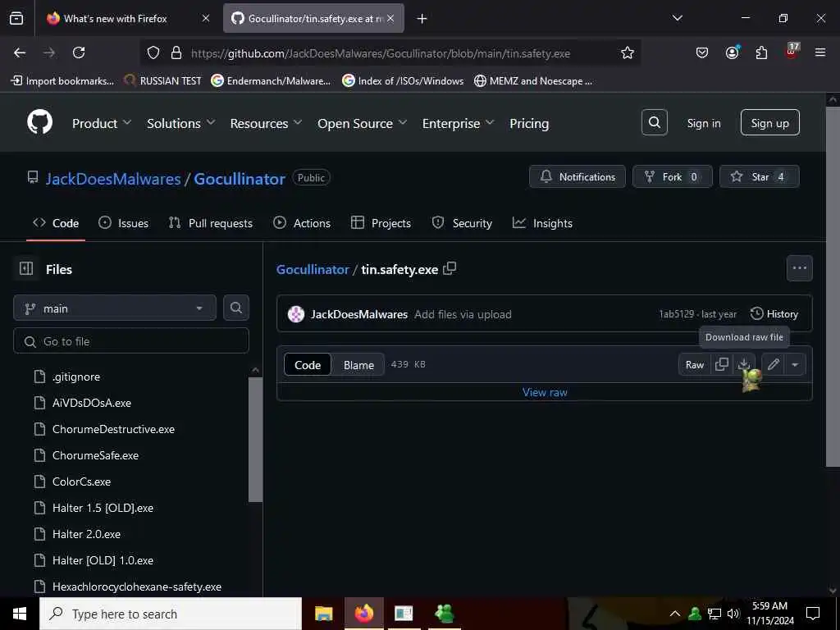Click the pencil edit file icon

pos(773,365)
